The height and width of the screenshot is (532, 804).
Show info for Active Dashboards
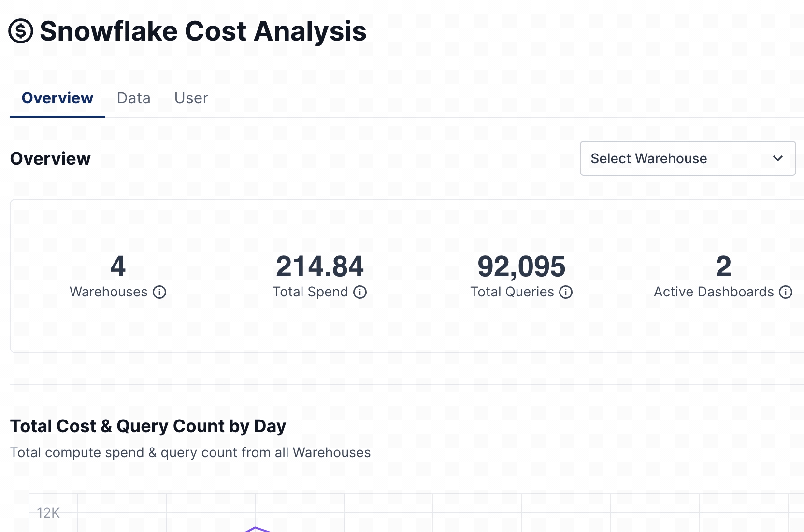[786, 292]
